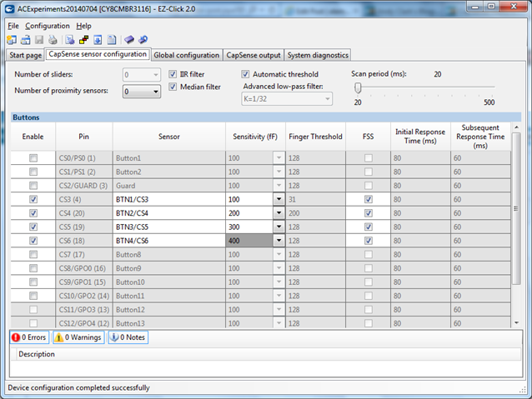This screenshot has width=532, height=399.
Task: Click the printer icon in the toolbar
Action: [x=53, y=39]
